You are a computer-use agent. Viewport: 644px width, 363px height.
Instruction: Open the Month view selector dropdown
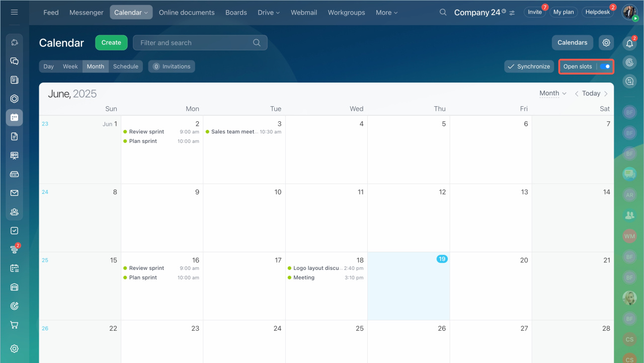point(553,93)
